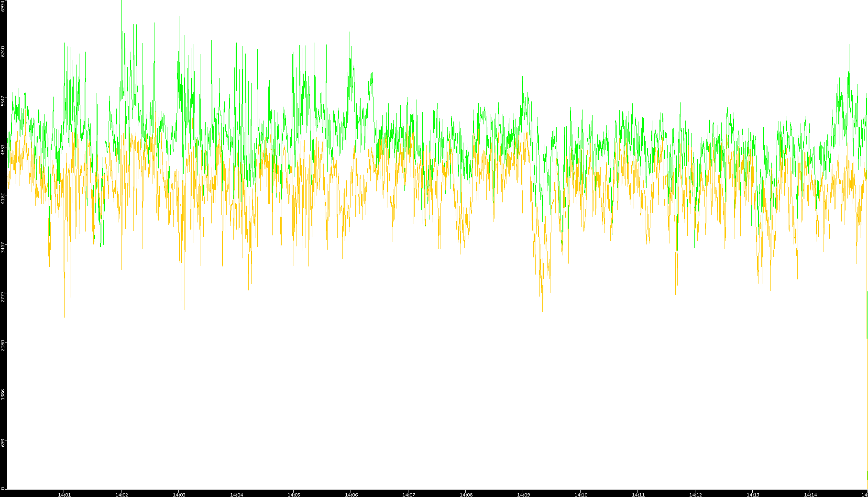
Task: Select the 14:06 time marker
Action: (351, 495)
